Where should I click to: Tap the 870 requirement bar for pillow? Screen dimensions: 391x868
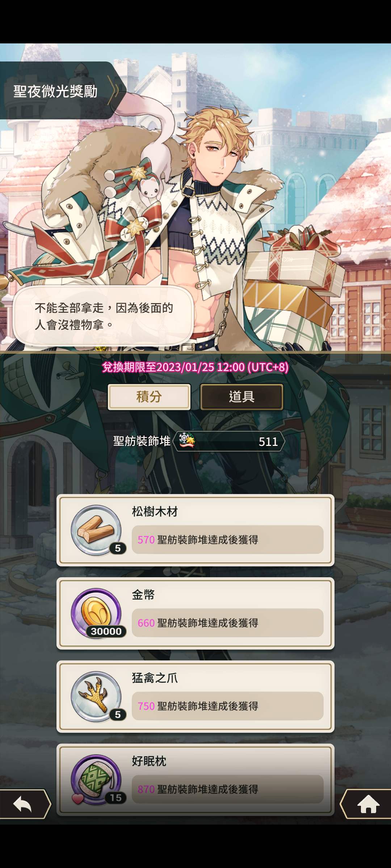click(x=227, y=789)
